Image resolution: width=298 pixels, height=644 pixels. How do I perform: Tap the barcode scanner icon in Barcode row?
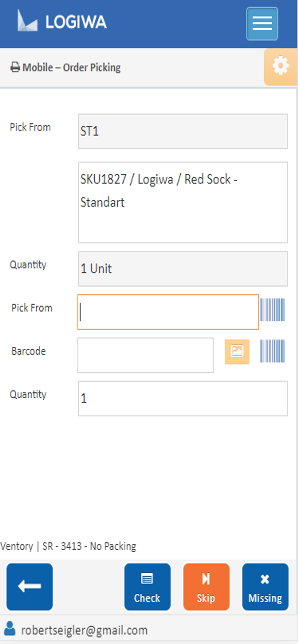click(x=272, y=351)
